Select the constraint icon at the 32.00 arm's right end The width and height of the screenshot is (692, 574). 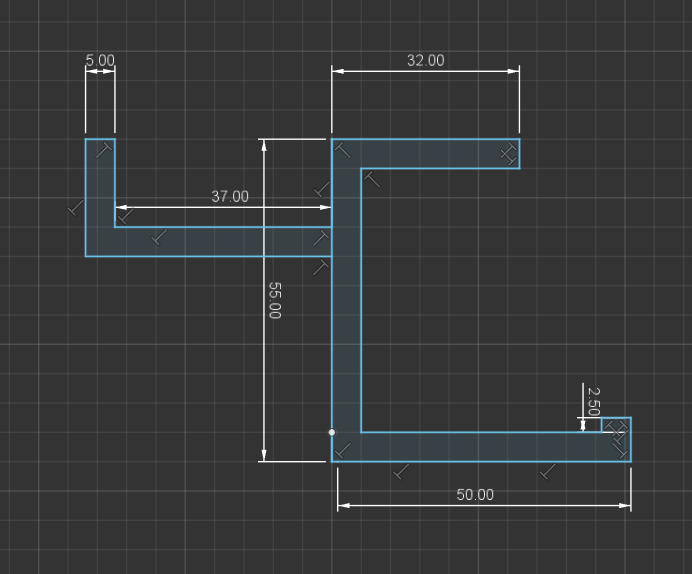(508, 154)
